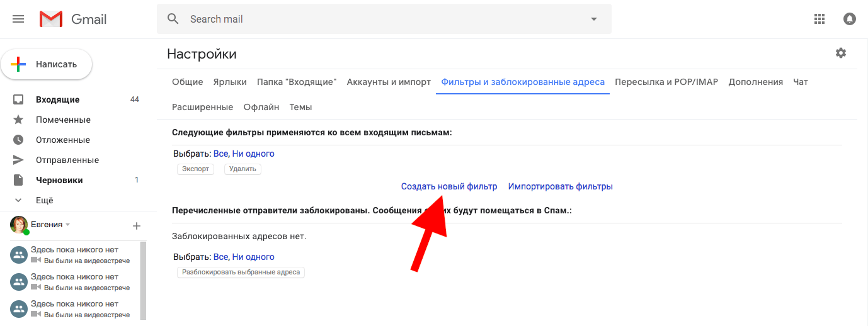Open the Темы settings tab
Viewport: 868px width, 326px height.
tap(300, 107)
